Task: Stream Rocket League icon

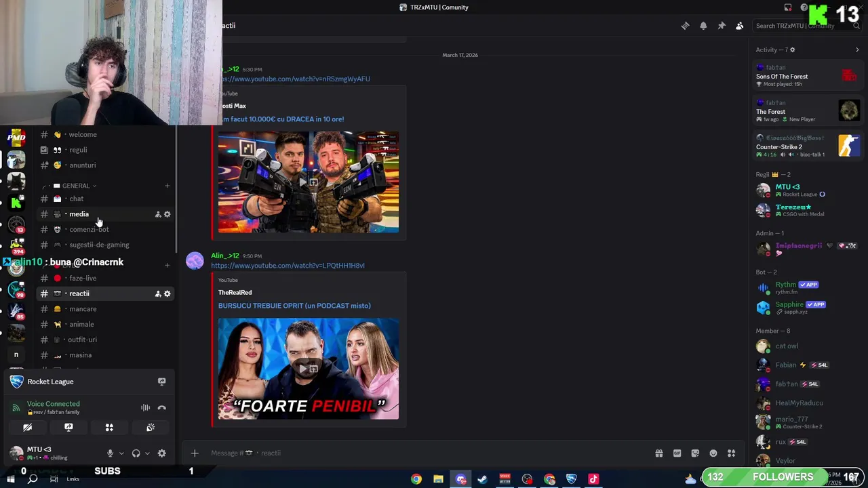Action: tap(161, 382)
